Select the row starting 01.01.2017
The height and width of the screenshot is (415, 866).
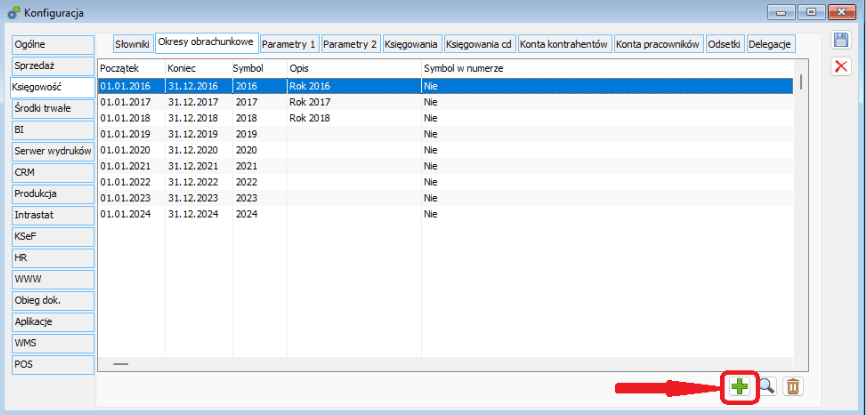[x=446, y=102]
